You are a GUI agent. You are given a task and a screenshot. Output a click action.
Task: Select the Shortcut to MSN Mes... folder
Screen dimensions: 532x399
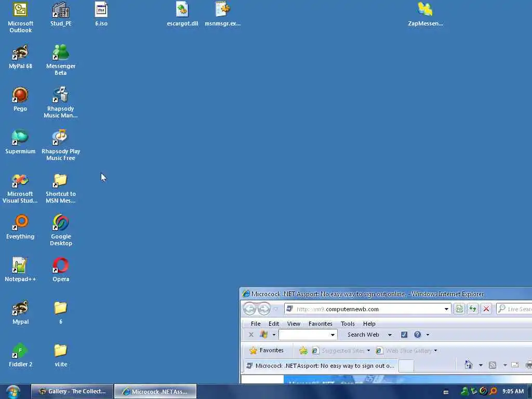pyautogui.click(x=61, y=188)
